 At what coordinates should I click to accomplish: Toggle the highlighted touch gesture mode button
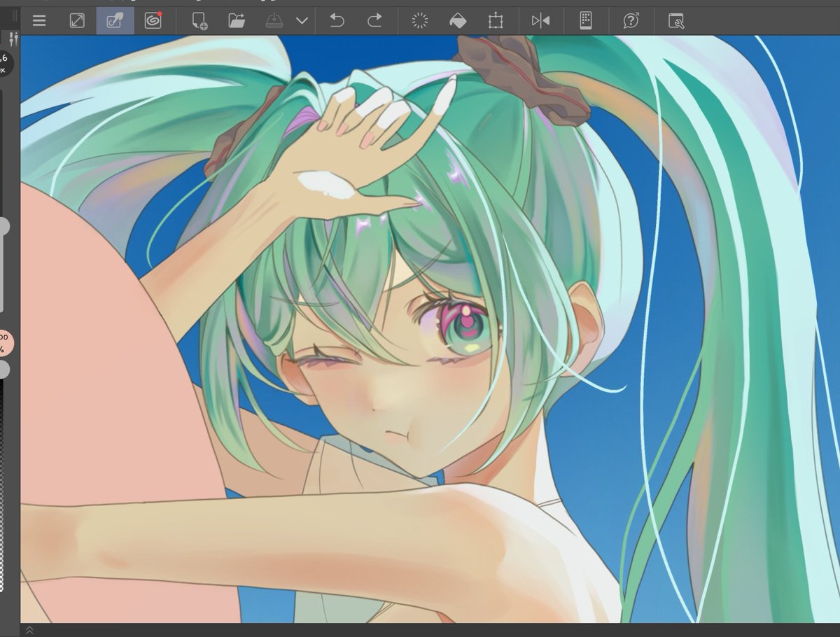coord(115,21)
